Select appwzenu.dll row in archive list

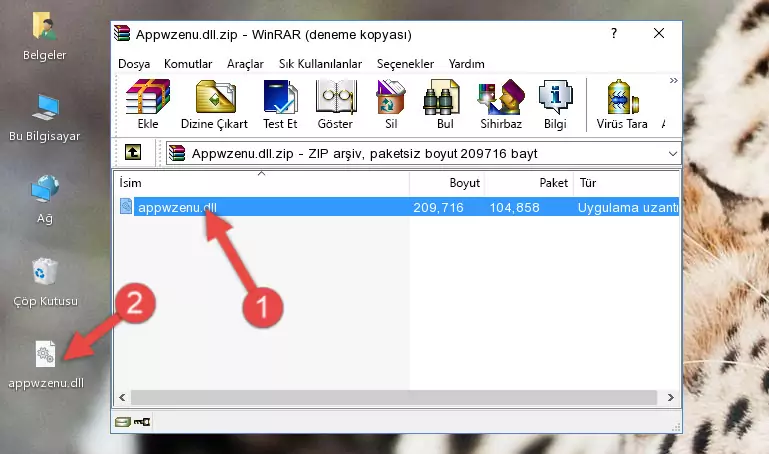click(397, 207)
